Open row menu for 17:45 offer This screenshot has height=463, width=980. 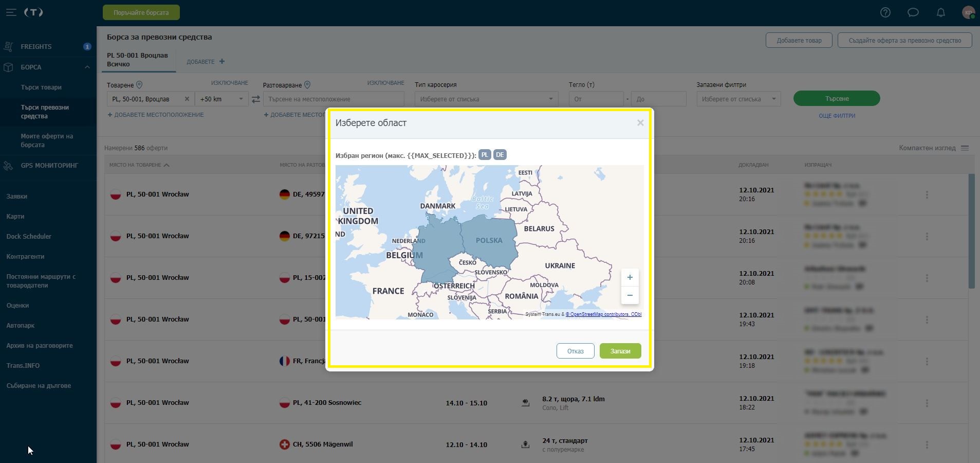tap(927, 444)
